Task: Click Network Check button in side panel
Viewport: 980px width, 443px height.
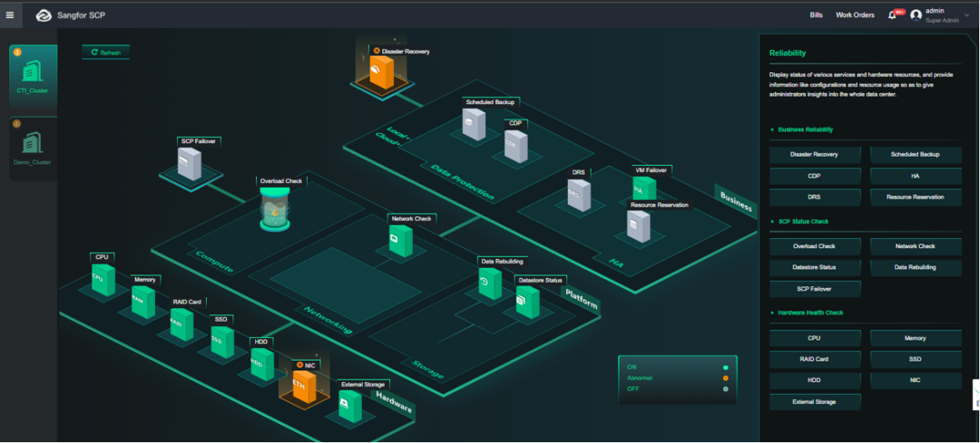Action: click(x=916, y=246)
